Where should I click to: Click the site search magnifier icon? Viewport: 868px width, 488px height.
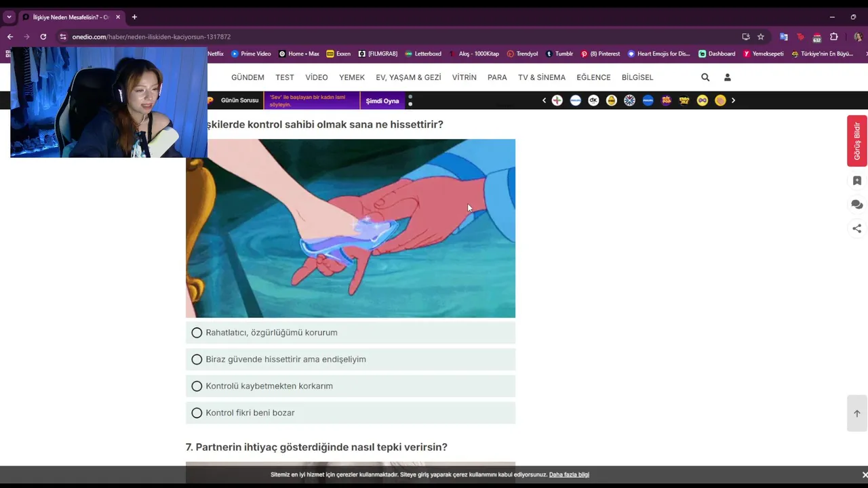705,77
